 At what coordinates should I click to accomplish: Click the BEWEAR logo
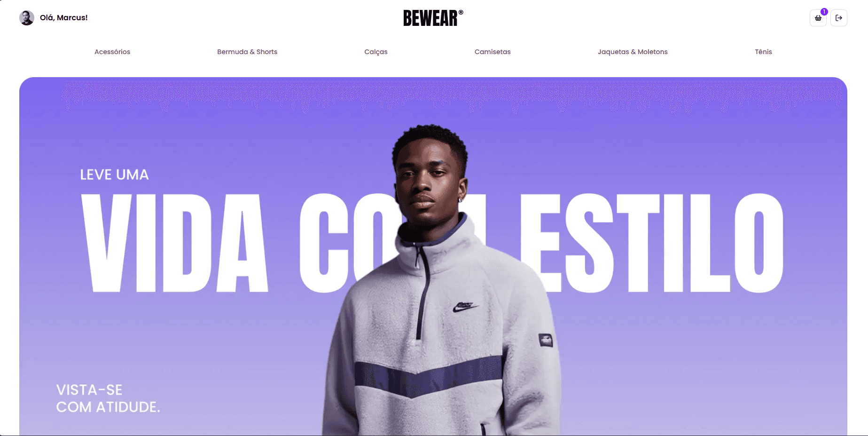coord(430,18)
